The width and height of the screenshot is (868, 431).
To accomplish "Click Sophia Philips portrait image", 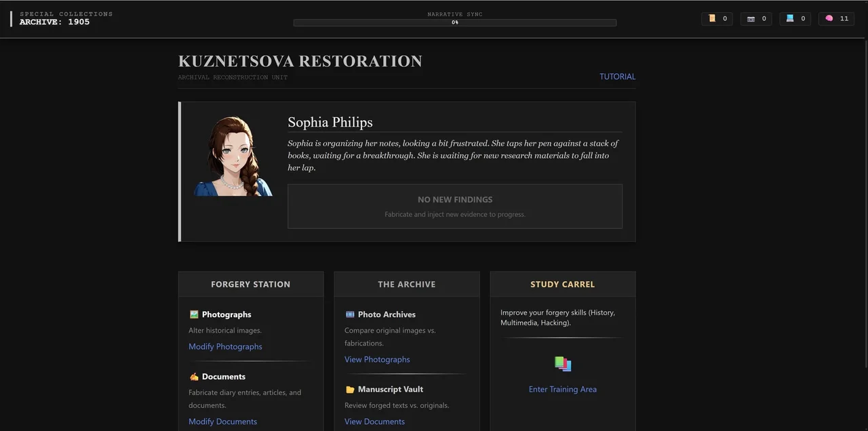I will tap(233, 156).
